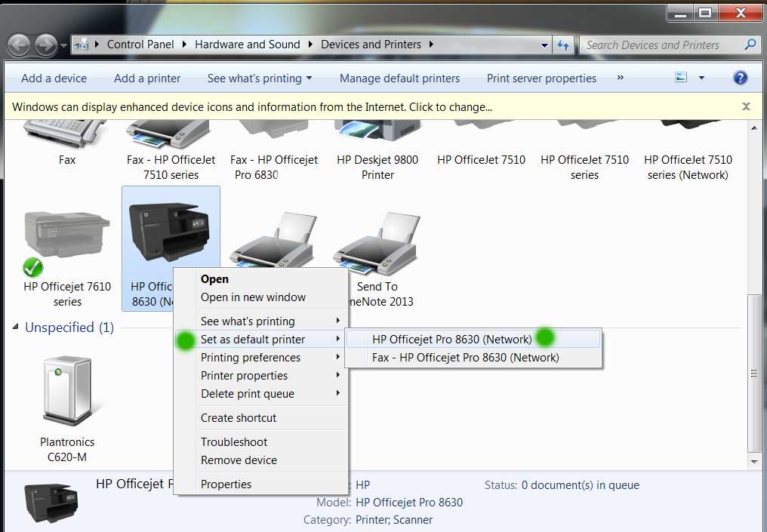Choose Fax - HP Officejet Pro 8630 (Network)
This screenshot has height=532, width=767.
465,357
